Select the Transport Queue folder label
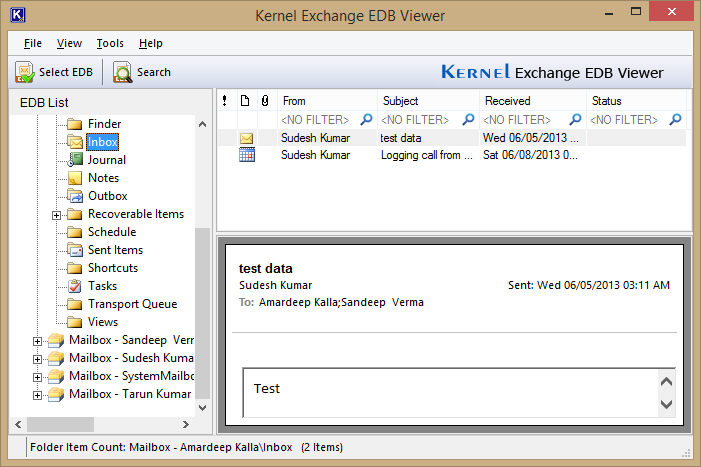 [x=132, y=304]
